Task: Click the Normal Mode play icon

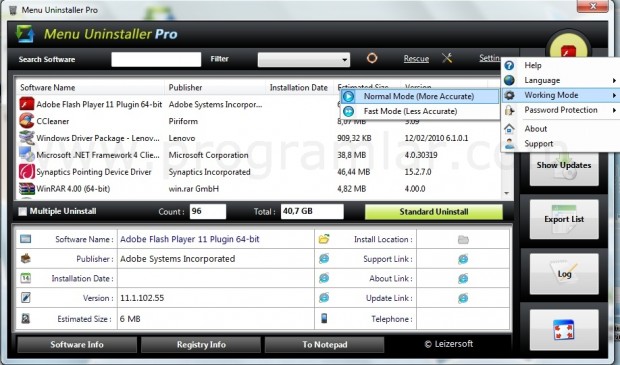Action: 348,96
